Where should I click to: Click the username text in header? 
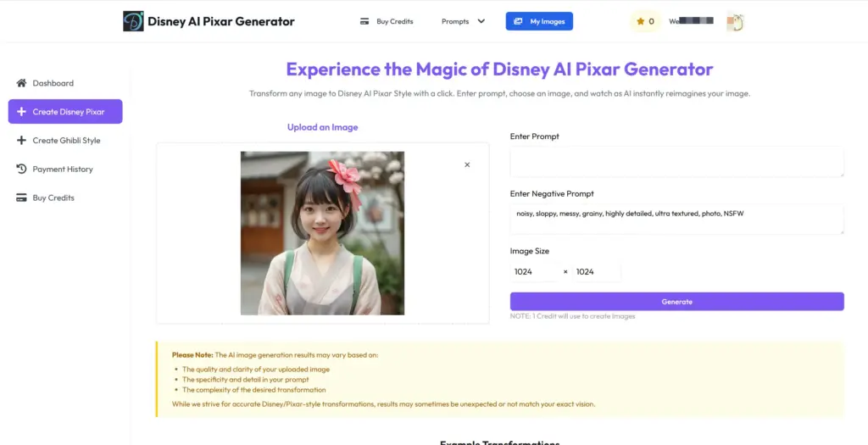(691, 21)
